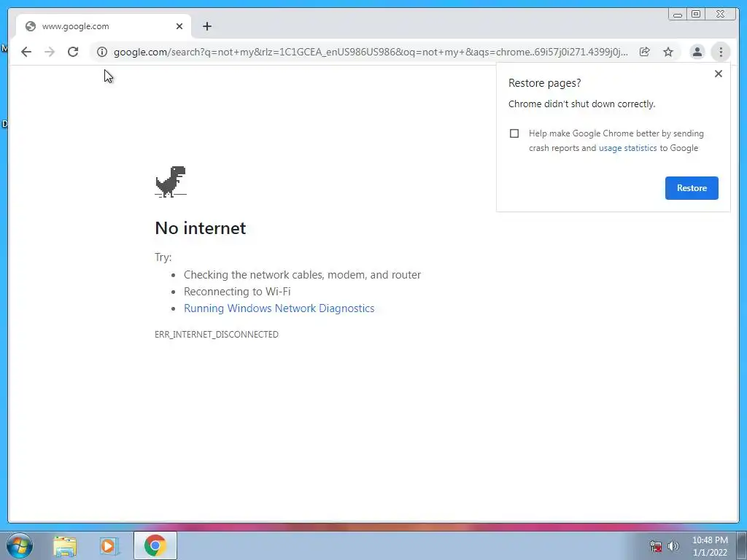
Task: Click the address bar URL field
Action: coord(371,52)
